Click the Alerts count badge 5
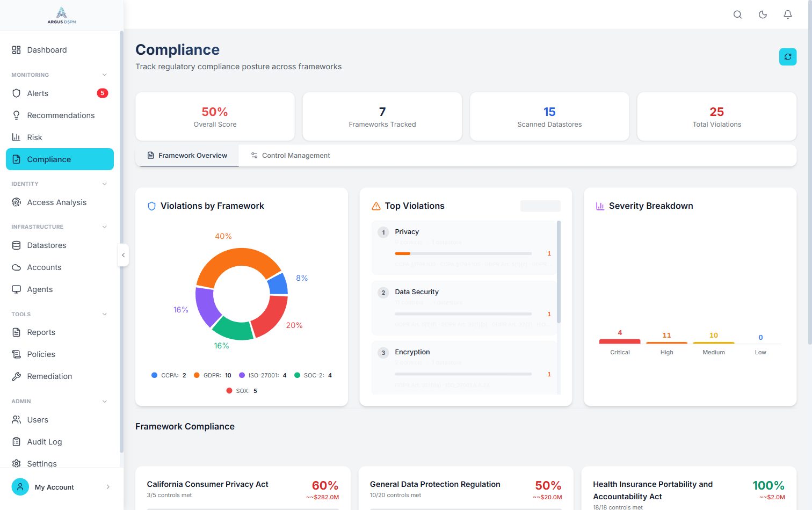 [102, 93]
